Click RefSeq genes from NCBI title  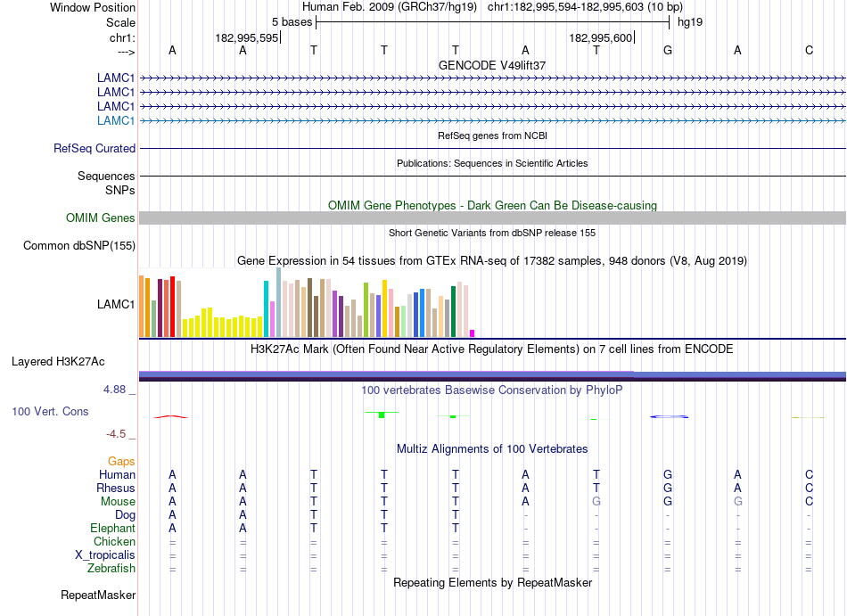pos(492,136)
